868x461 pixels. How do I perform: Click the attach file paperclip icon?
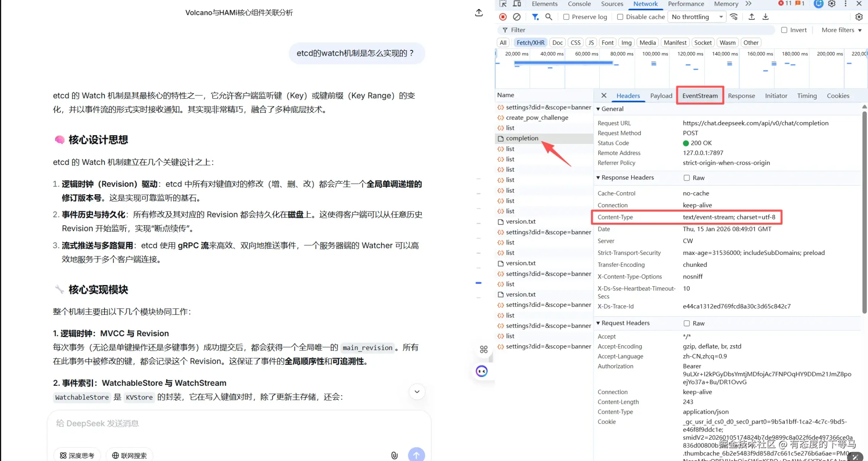[x=394, y=455]
